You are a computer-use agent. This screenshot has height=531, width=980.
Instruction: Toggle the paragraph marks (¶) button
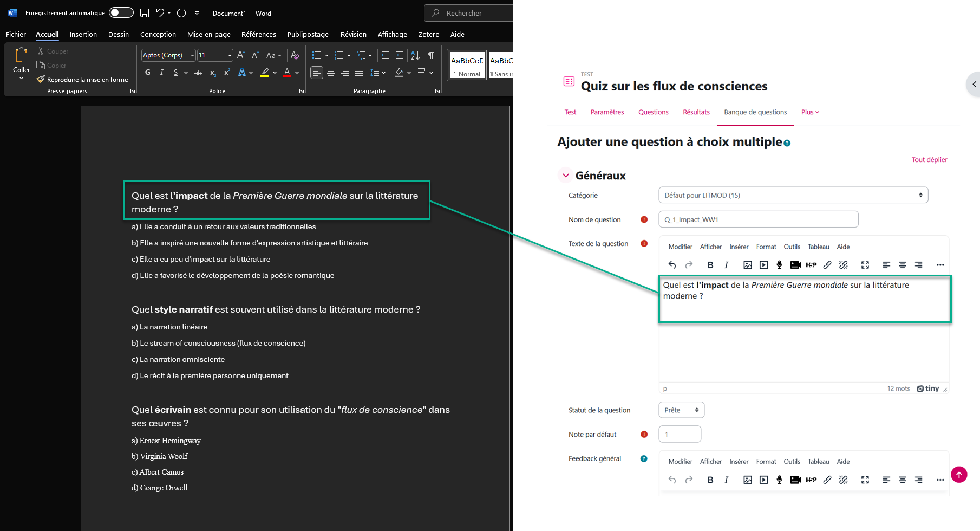pos(431,55)
